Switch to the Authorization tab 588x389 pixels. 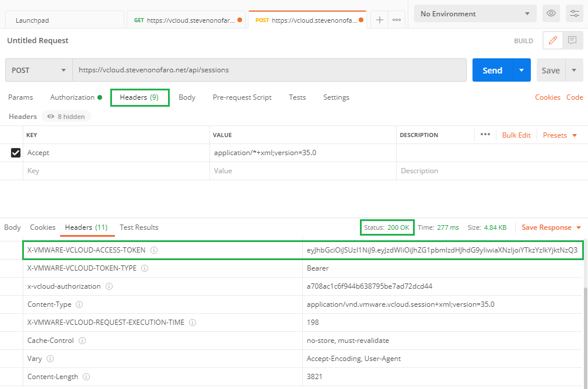(x=72, y=97)
